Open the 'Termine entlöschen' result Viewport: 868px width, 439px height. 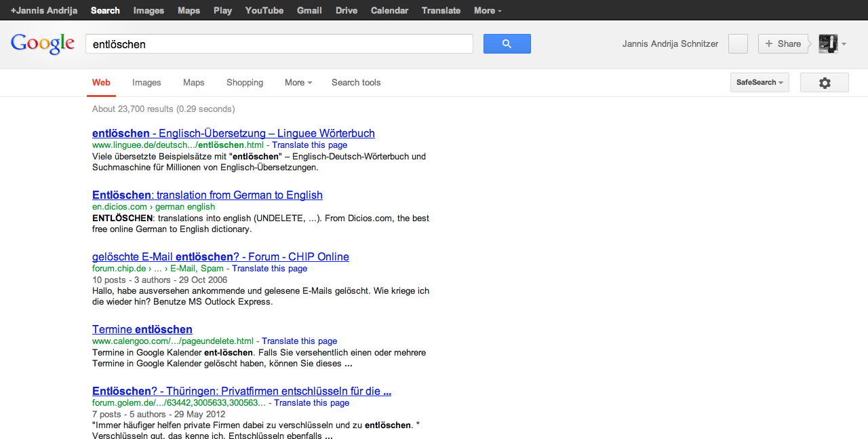click(x=142, y=329)
